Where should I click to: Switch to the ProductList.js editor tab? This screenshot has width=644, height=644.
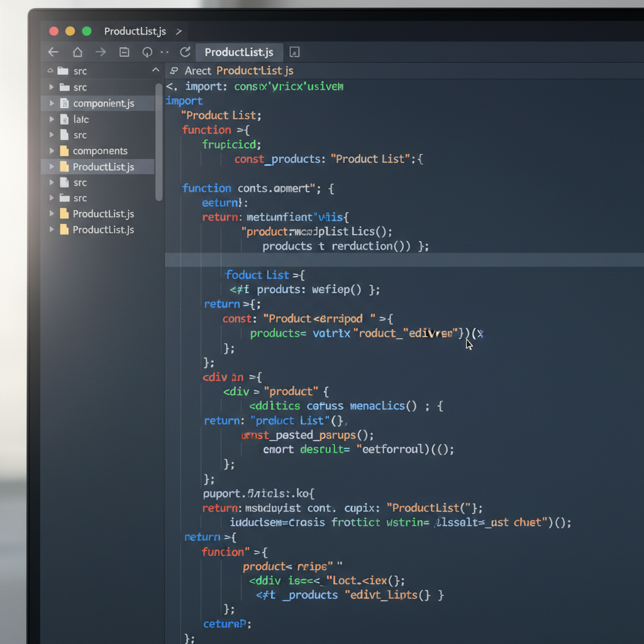pos(239,52)
